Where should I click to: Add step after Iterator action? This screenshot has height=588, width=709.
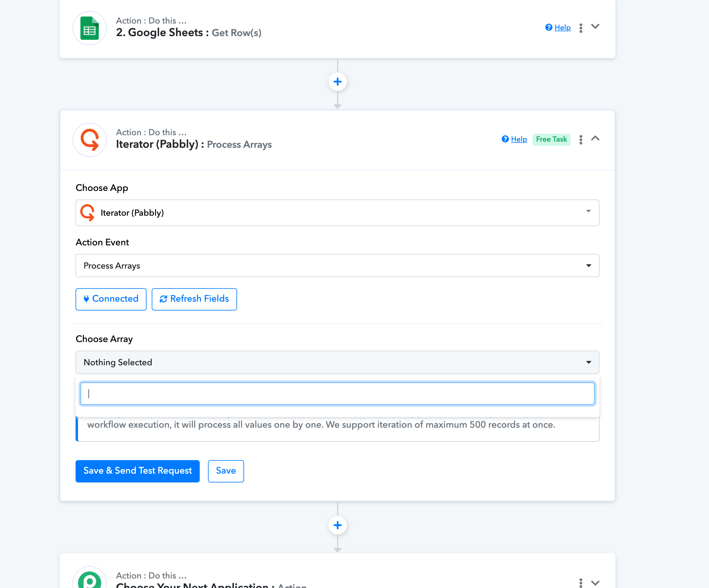coord(337,526)
